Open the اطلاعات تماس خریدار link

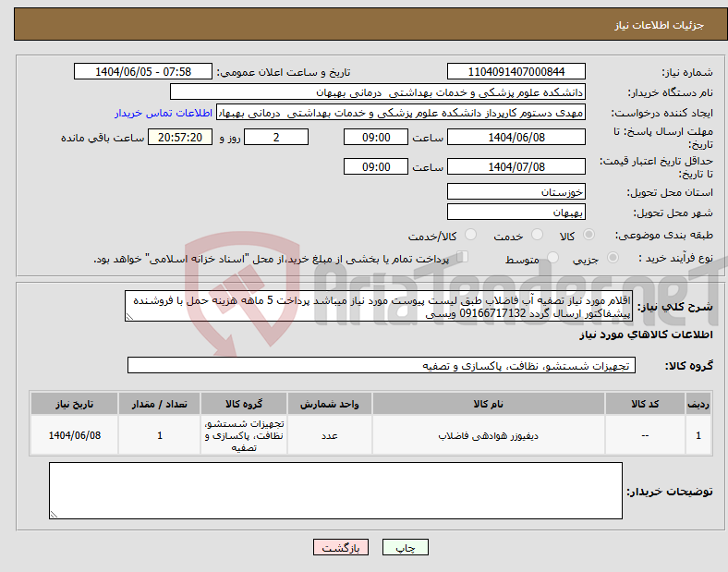(x=164, y=113)
